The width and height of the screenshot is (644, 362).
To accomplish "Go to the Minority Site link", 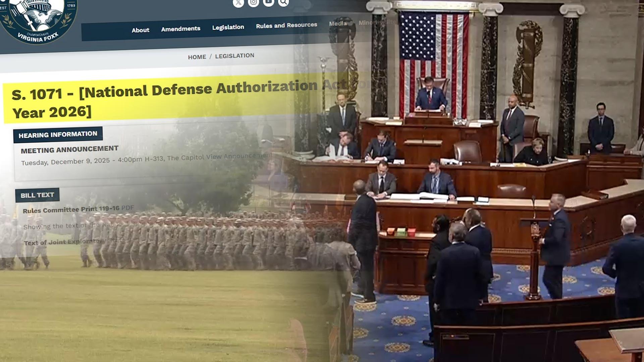I will point(377,22).
